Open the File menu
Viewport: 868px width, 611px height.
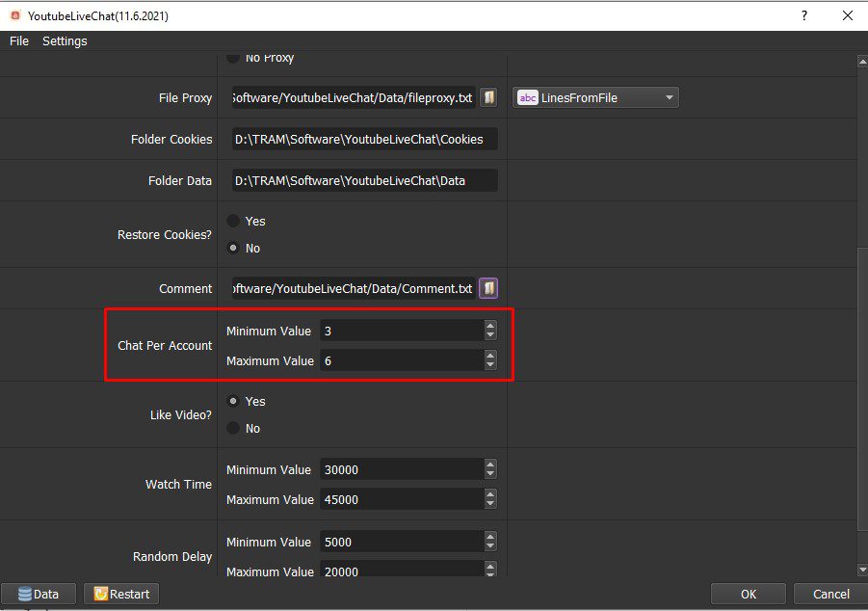click(19, 41)
